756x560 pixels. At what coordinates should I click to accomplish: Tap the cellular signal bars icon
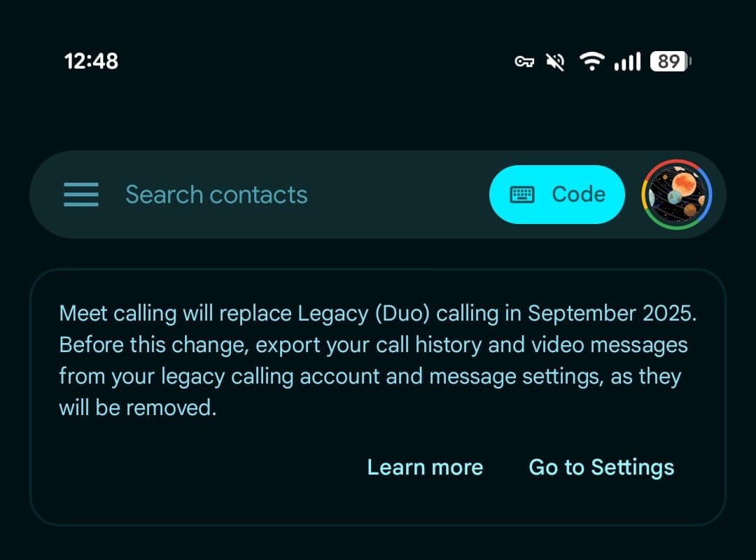627,62
